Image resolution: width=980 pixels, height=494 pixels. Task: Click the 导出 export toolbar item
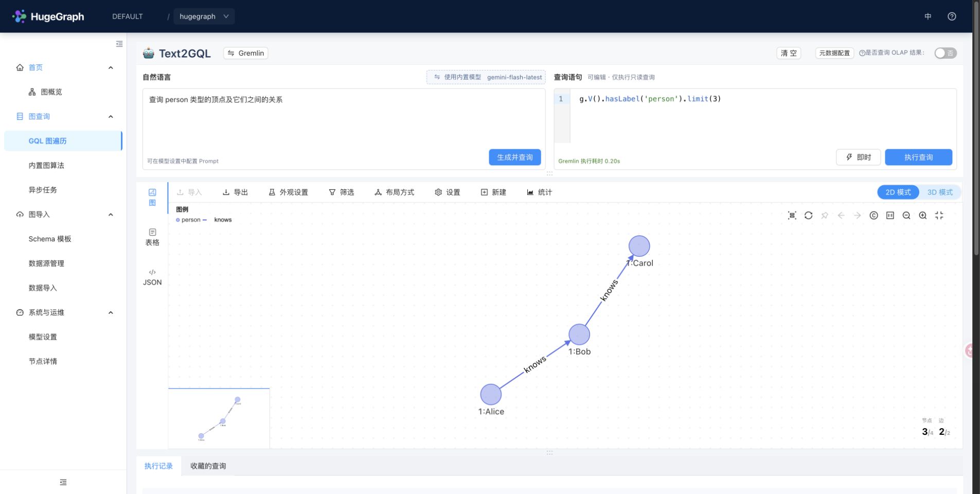(235, 192)
